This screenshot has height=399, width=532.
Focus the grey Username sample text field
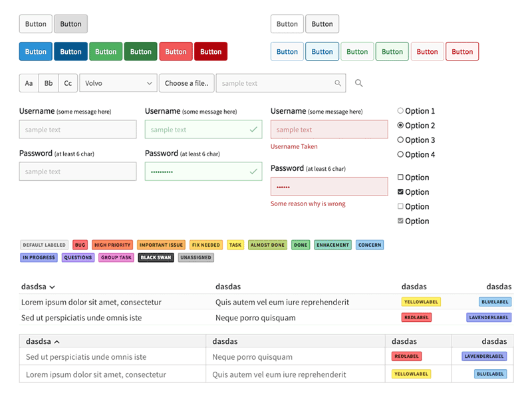[x=78, y=130]
